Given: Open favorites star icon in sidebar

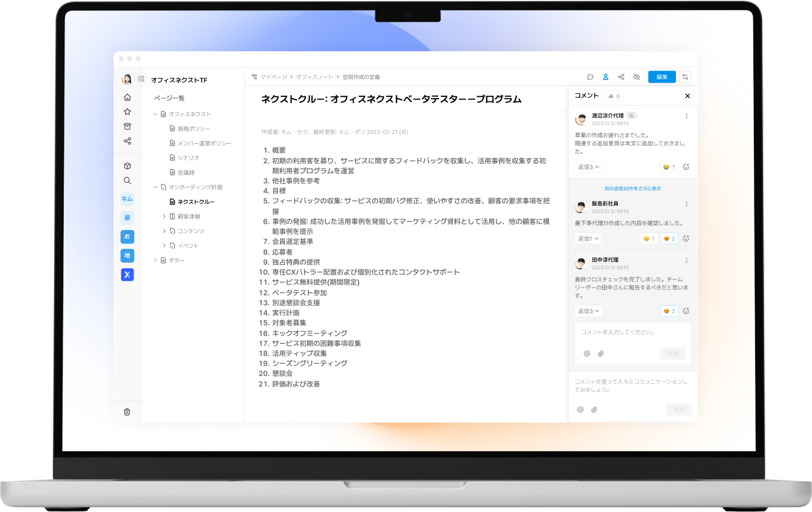Looking at the screenshot, I should [x=127, y=112].
